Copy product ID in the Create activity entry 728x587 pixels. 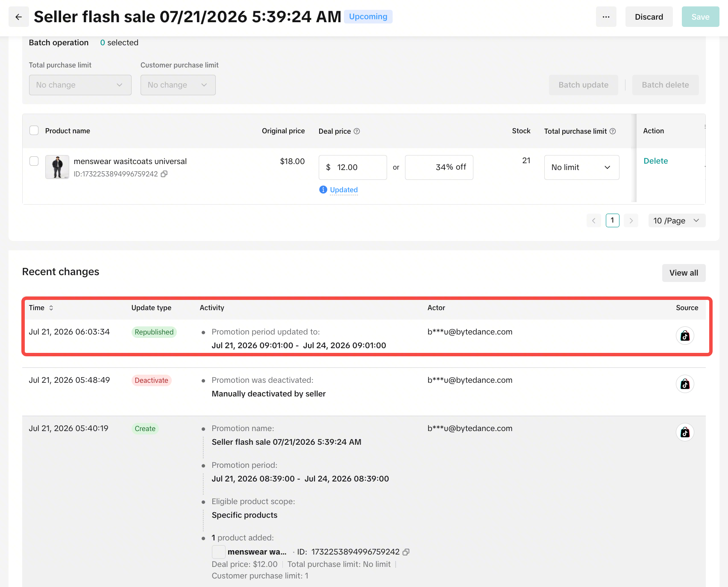(x=406, y=552)
